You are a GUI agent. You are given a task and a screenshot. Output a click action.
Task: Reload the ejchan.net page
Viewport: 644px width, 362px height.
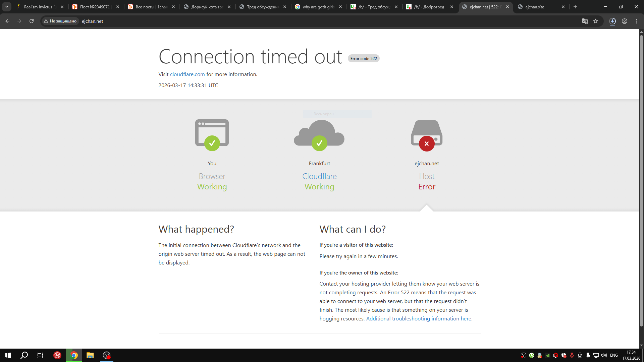coord(32,21)
